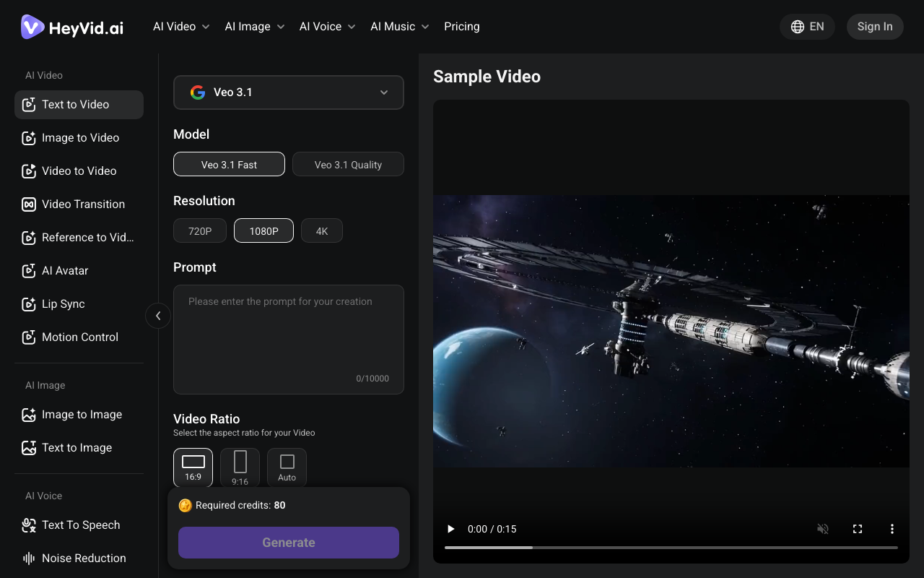Open the Pricing page
This screenshot has height=578, width=924.
[462, 27]
